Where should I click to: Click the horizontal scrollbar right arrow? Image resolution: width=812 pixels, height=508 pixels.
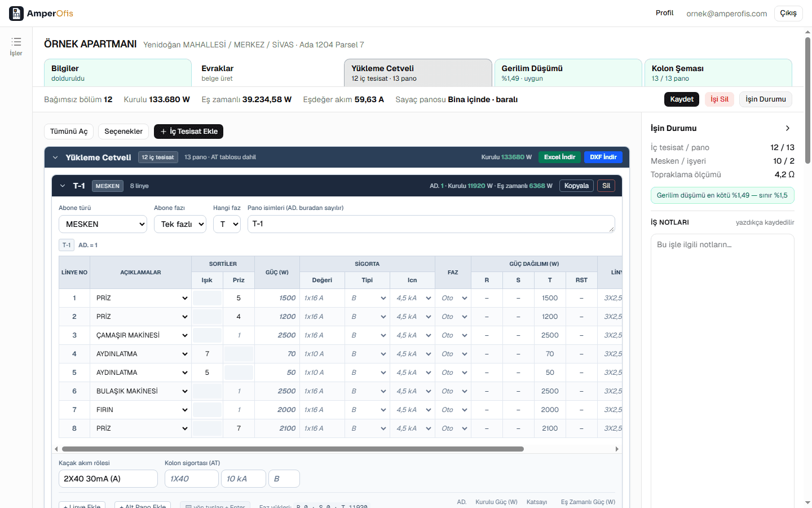point(617,449)
